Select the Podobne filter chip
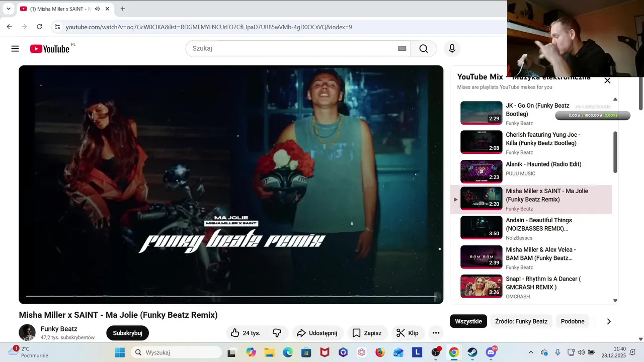This screenshot has height=362, width=644. (573, 321)
